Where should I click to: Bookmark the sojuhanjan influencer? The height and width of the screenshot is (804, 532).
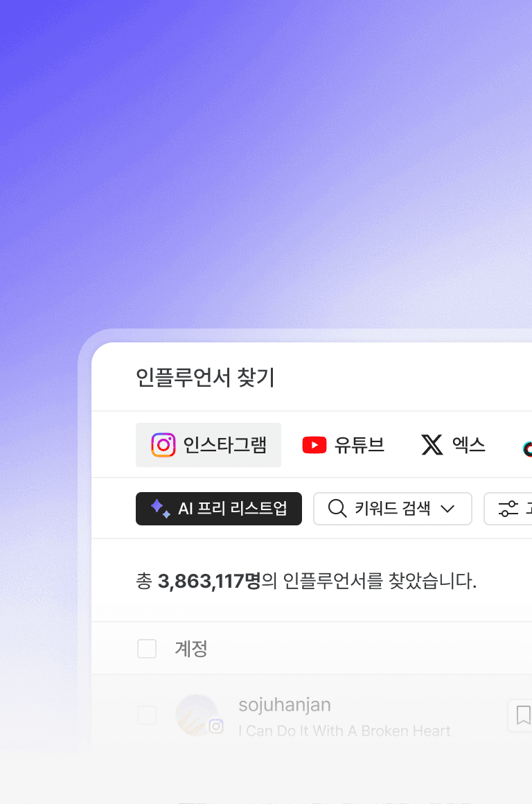coord(522,715)
